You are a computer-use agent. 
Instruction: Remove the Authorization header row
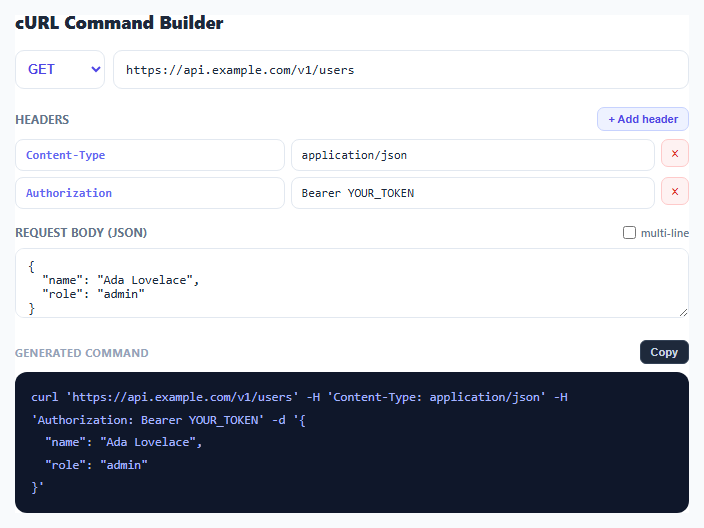(675, 192)
